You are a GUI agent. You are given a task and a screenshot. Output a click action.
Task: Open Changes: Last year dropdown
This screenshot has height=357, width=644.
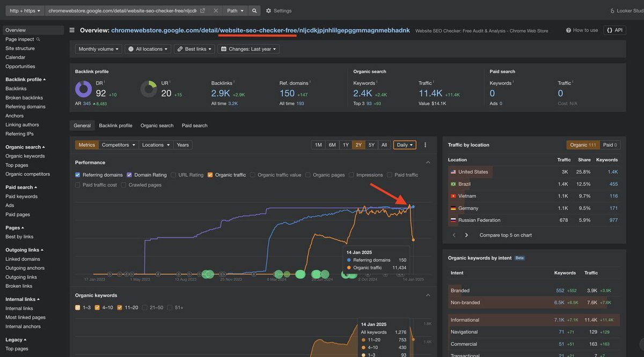tap(248, 49)
